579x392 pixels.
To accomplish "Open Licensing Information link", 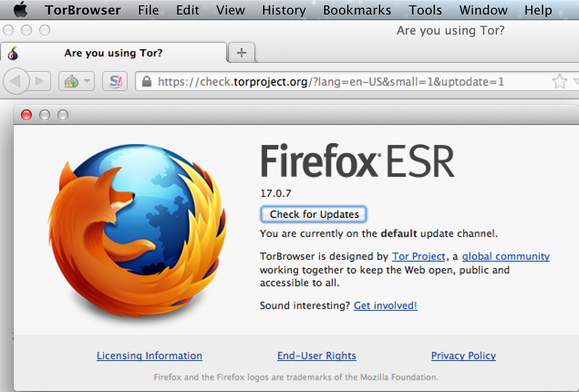I will click(150, 356).
